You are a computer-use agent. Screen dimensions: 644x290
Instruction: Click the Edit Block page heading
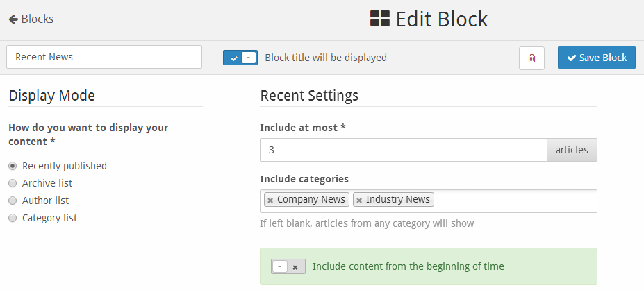pyautogui.click(x=442, y=19)
